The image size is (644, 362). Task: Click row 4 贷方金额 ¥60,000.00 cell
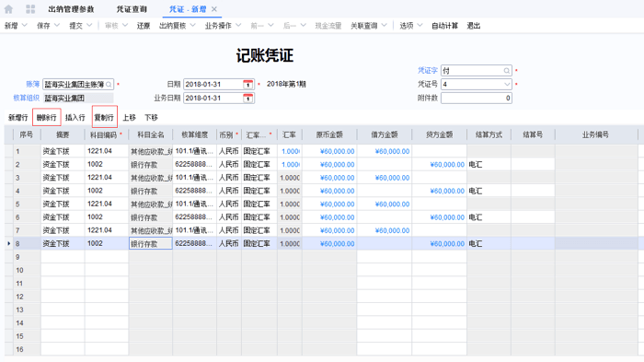pyautogui.click(x=439, y=191)
